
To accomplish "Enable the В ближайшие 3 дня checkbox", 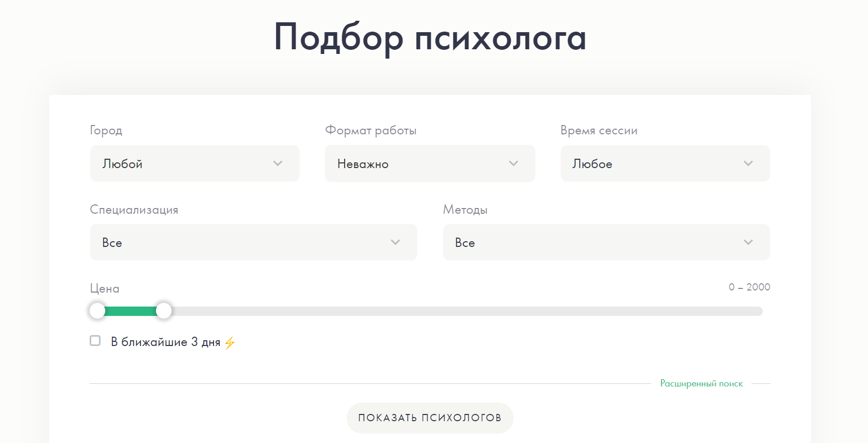I will pyautogui.click(x=95, y=341).
